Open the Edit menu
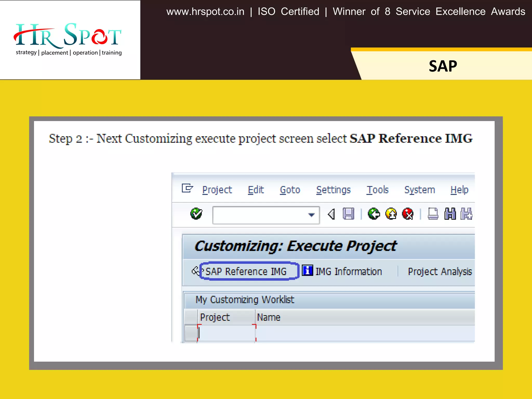 (256, 190)
